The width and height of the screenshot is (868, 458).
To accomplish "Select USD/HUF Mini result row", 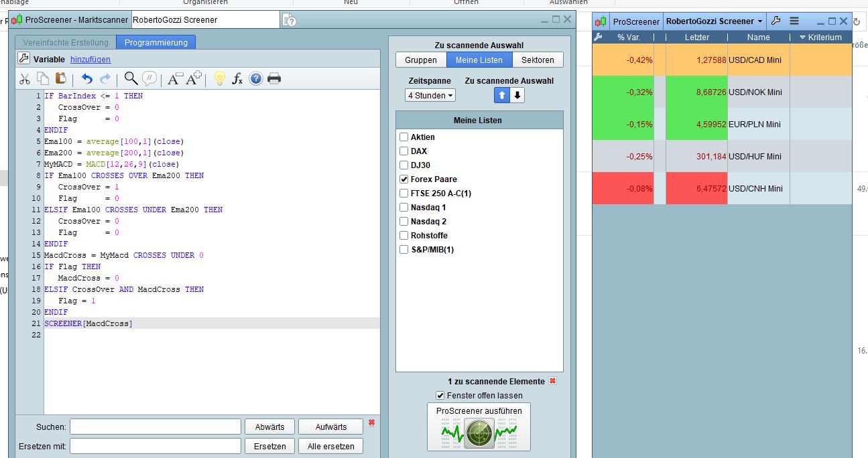I will point(722,156).
